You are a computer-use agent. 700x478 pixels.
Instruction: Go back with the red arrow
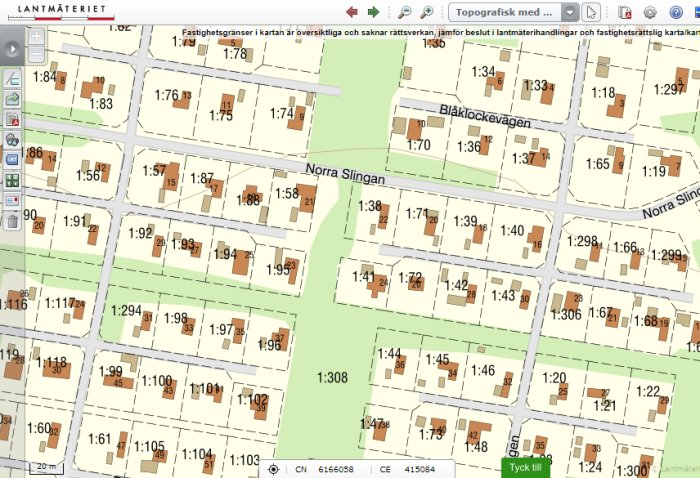tap(352, 12)
